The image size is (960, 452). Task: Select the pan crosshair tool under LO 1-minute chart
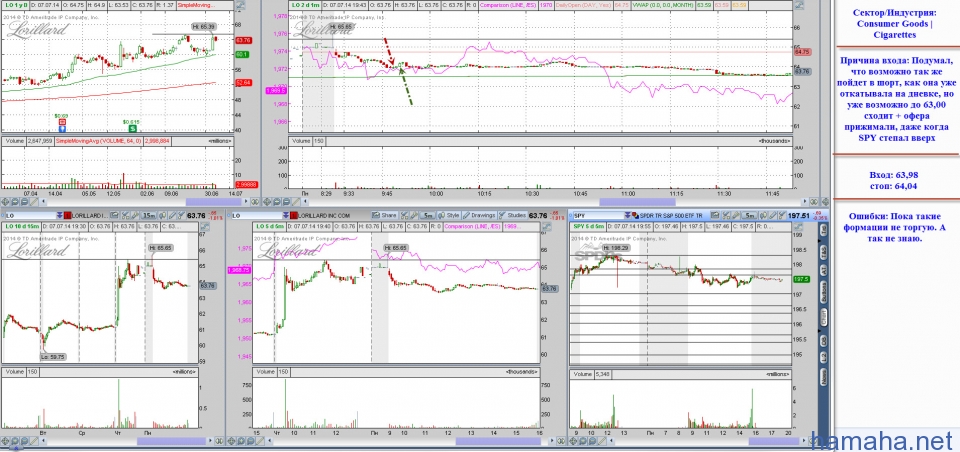[x=266, y=202]
